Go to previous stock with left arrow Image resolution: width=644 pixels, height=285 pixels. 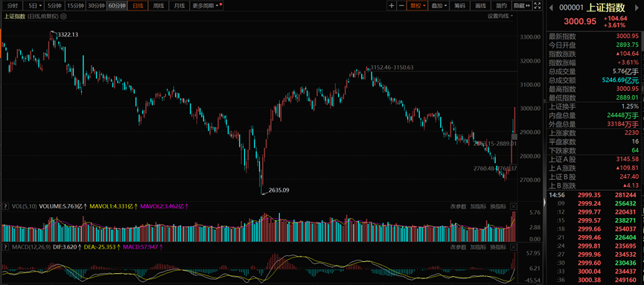click(552, 7)
